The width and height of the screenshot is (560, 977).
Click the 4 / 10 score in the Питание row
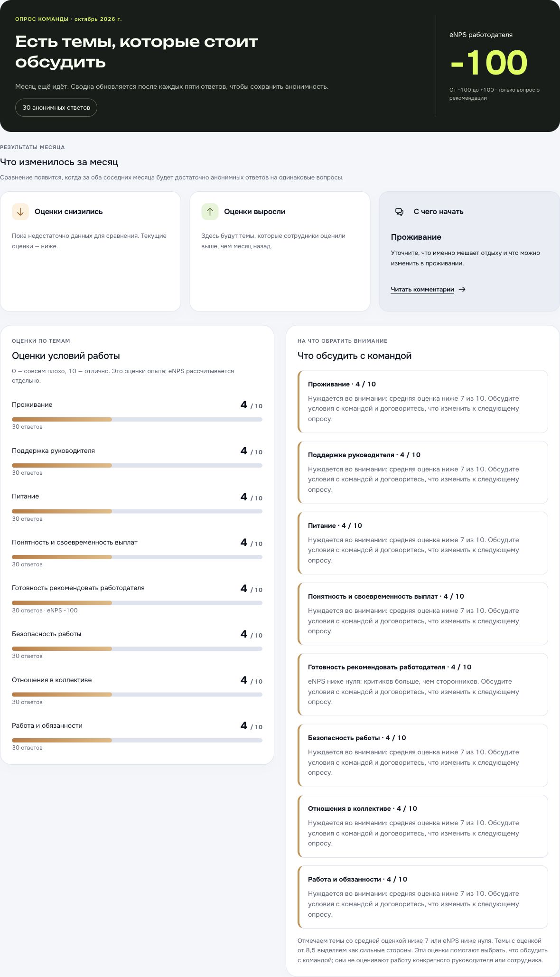(x=251, y=497)
